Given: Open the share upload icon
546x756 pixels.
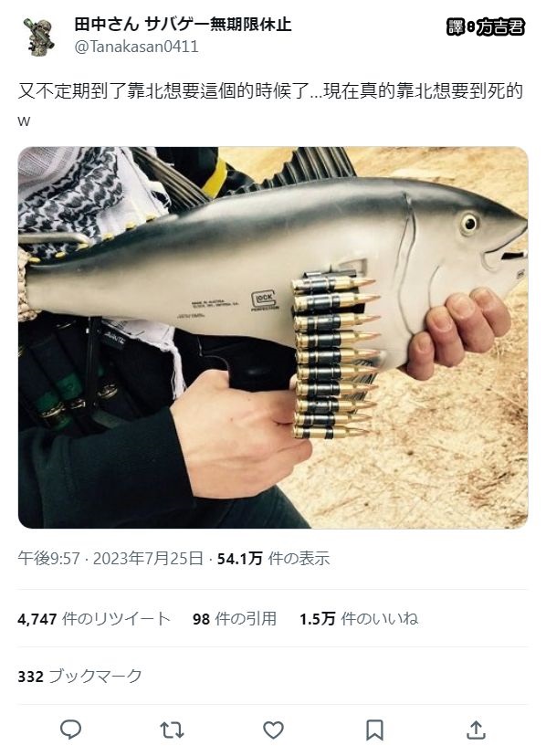Looking at the screenshot, I should pyautogui.click(x=476, y=730).
